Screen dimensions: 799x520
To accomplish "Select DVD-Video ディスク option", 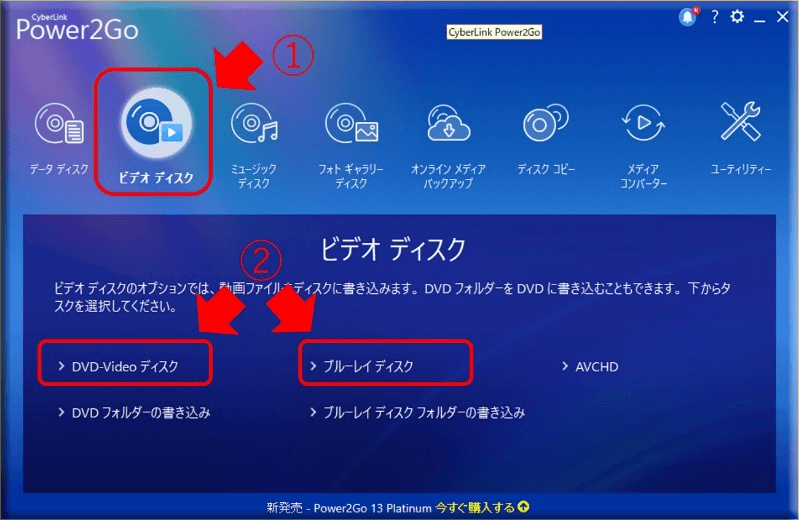I will click(125, 367).
